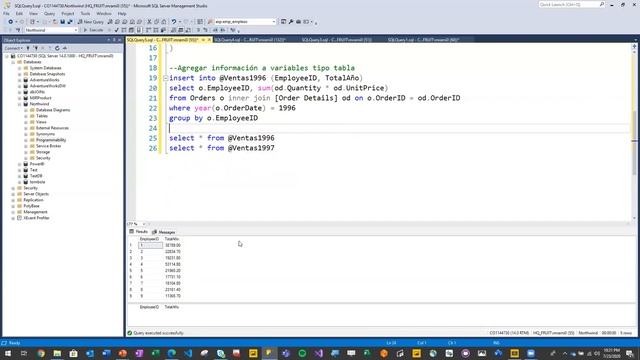Open the Edit menu
Image resolution: width=640 pixels, height=360 pixels.
tap(19, 13)
